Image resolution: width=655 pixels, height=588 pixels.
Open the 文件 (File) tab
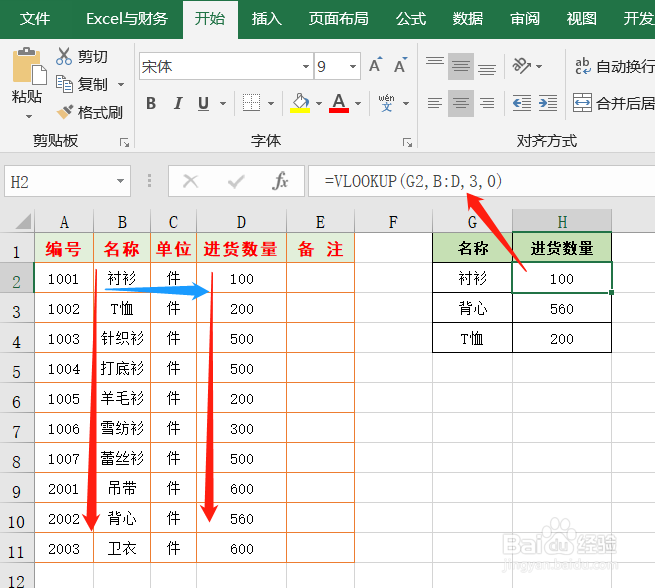point(35,18)
